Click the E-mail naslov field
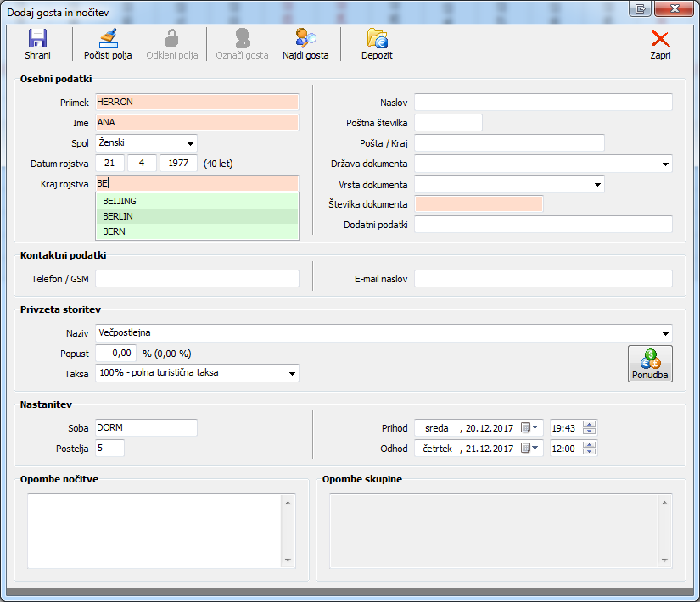Screen dimensions: 700x602 pyautogui.click(x=543, y=279)
